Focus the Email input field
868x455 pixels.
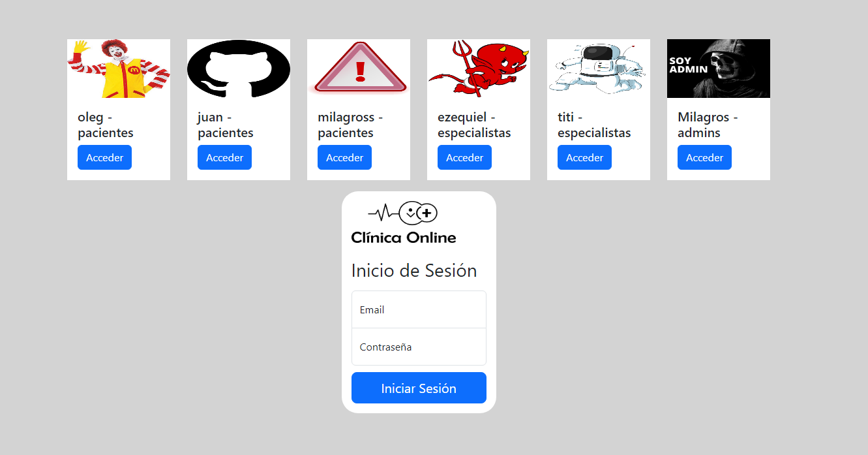pyautogui.click(x=419, y=309)
